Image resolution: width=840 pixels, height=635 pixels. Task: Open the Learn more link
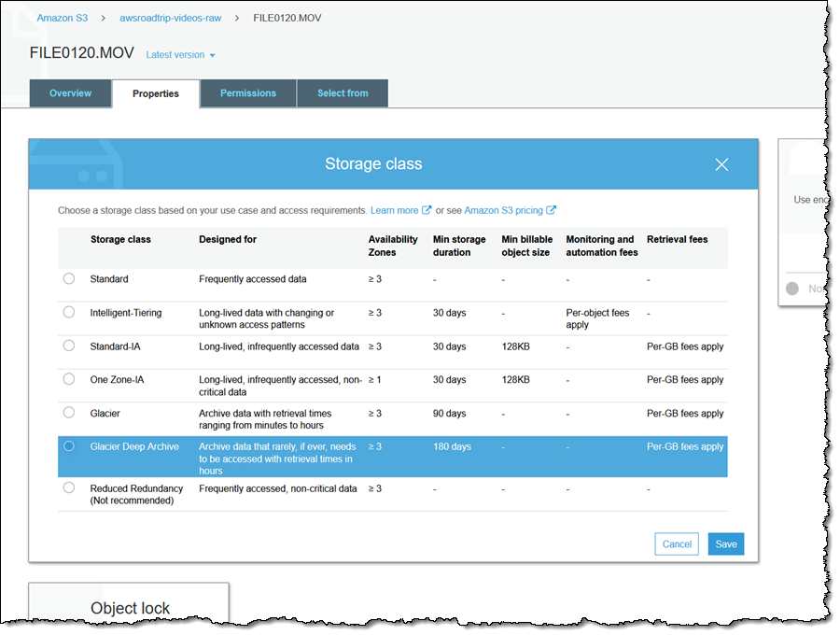(394, 210)
